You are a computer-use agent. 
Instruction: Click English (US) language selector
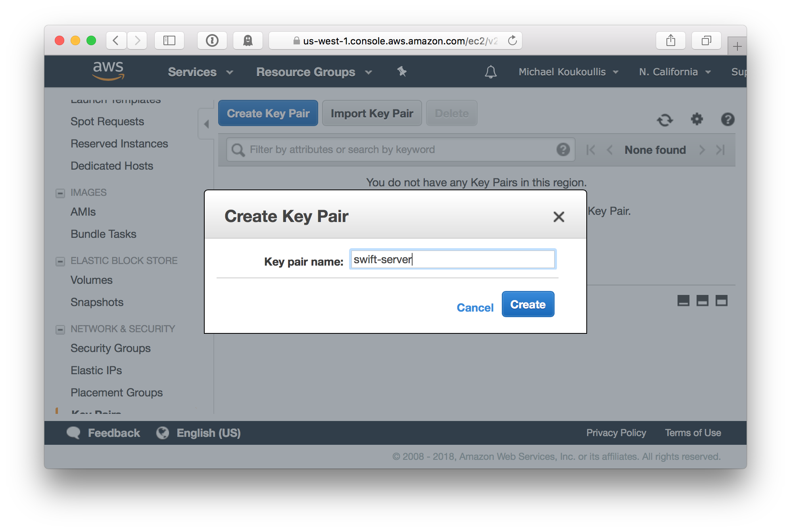209,433
